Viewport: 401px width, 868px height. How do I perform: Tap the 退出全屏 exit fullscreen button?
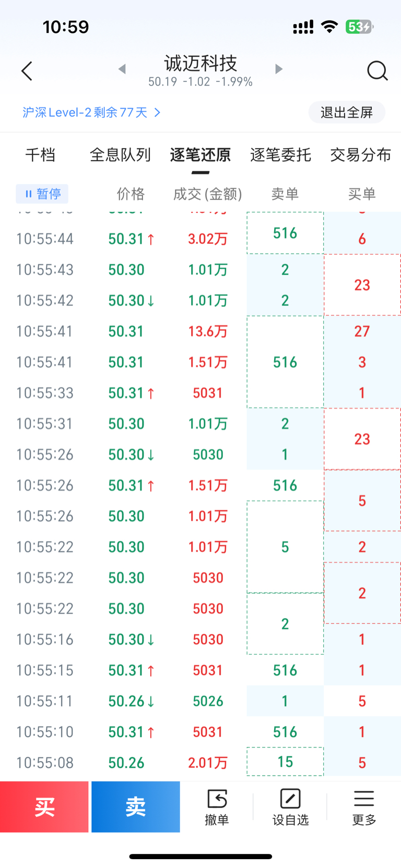pos(347,112)
